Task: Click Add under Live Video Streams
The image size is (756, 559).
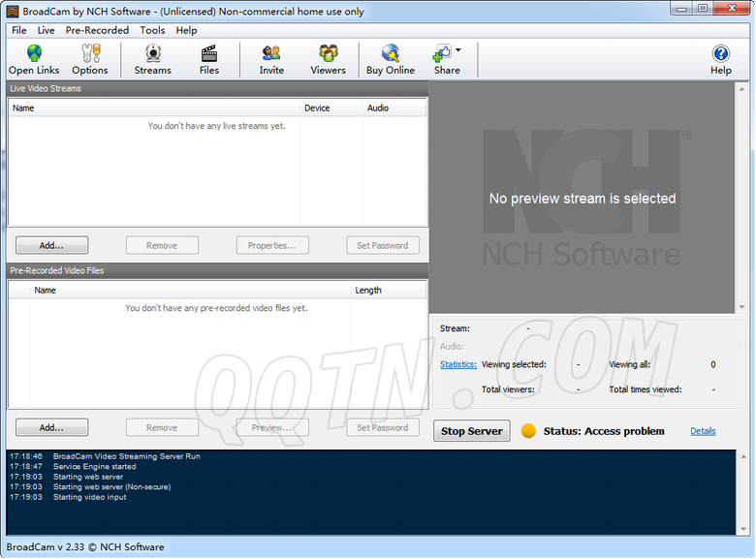Action: pos(51,245)
